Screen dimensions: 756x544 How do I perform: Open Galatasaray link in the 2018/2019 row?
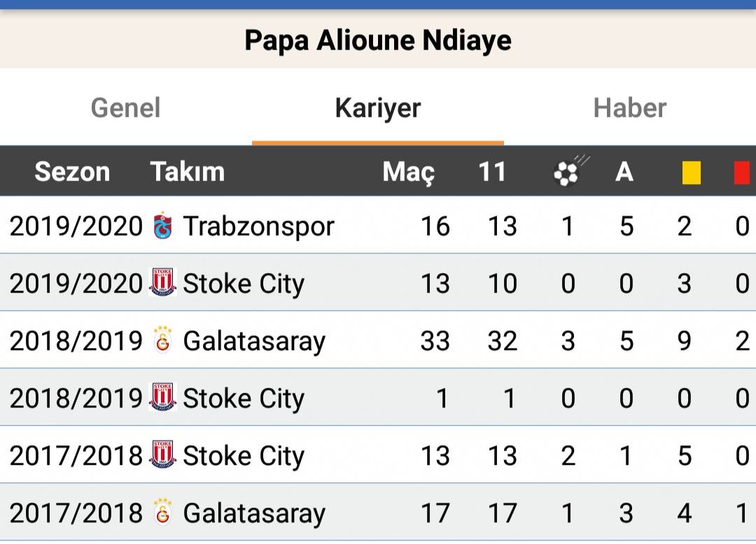255,341
